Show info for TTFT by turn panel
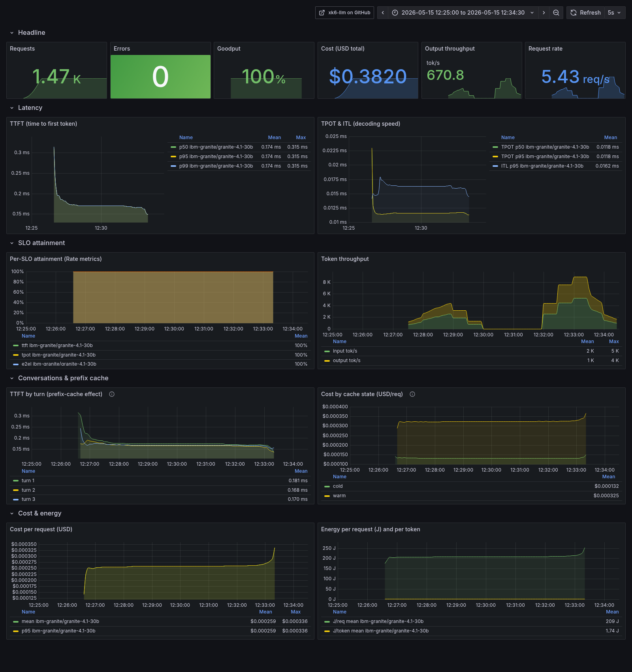The width and height of the screenshot is (632, 672). pyautogui.click(x=112, y=394)
